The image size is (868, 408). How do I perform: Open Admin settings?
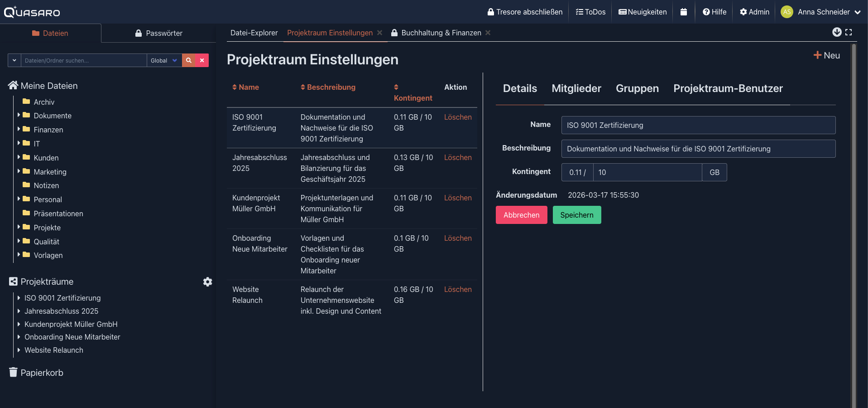pos(754,12)
